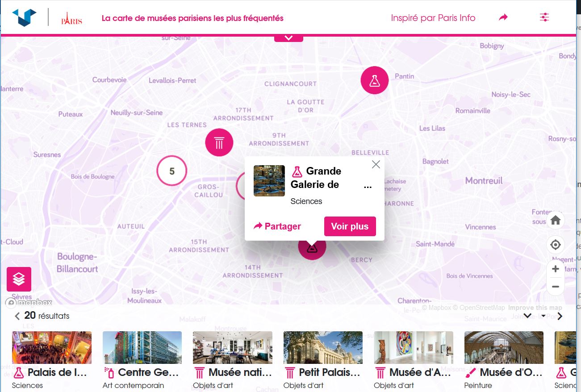
Task: Click the geolocation crosshair control
Action: tap(555, 244)
